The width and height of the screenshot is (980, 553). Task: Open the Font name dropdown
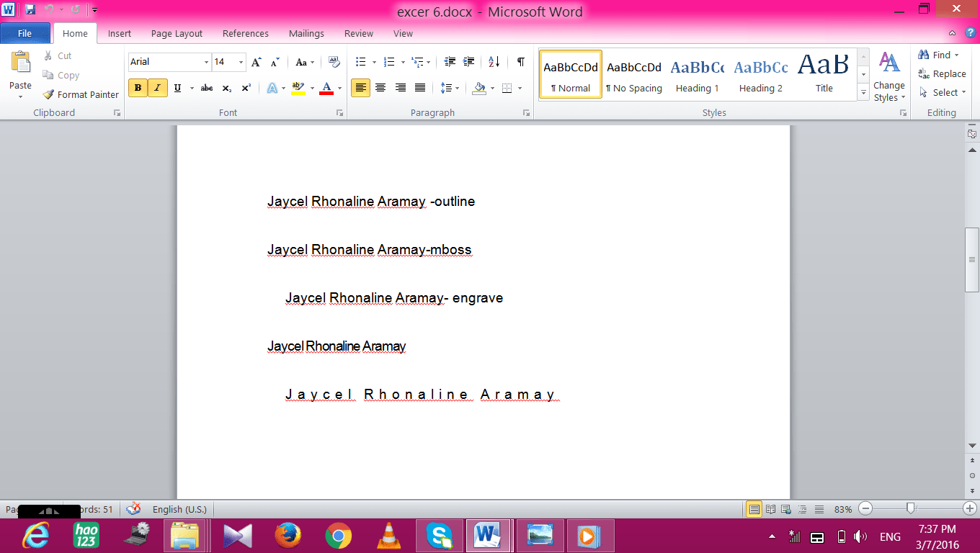pyautogui.click(x=206, y=62)
